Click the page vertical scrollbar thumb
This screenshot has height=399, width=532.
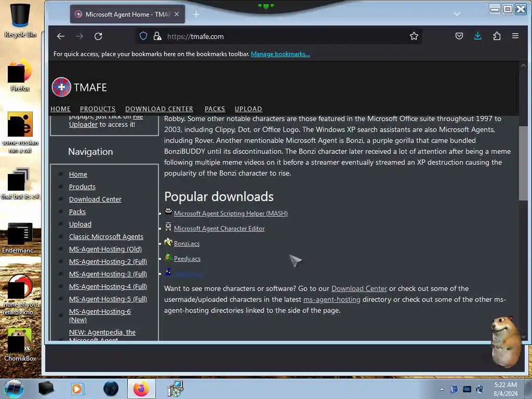point(523,163)
